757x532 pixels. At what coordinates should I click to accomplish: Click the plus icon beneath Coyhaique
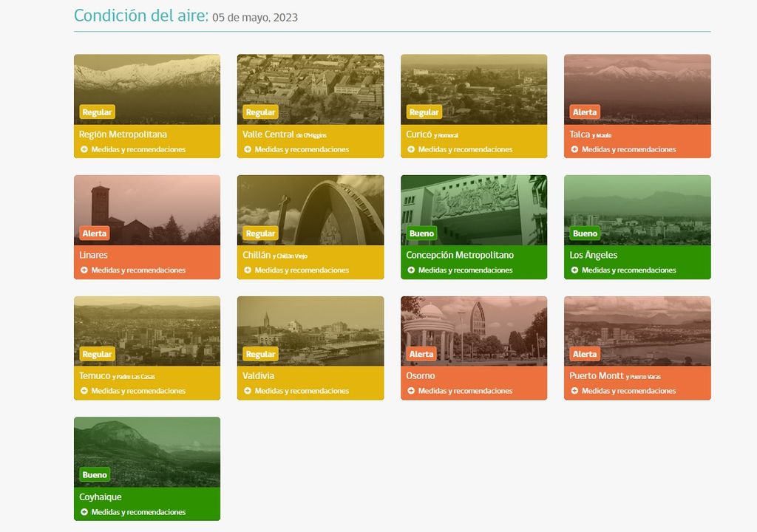84,511
